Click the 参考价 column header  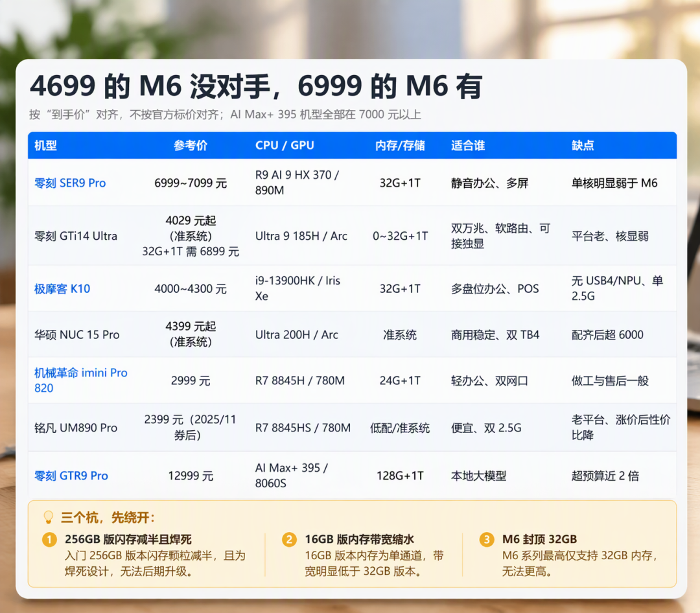[191, 146]
